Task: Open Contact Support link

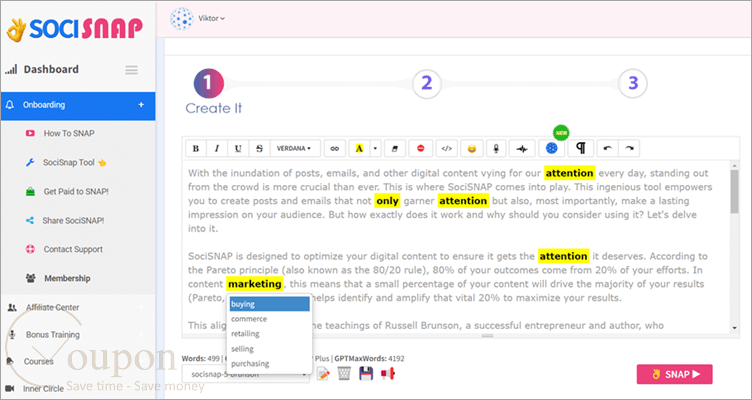Action: click(x=73, y=249)
